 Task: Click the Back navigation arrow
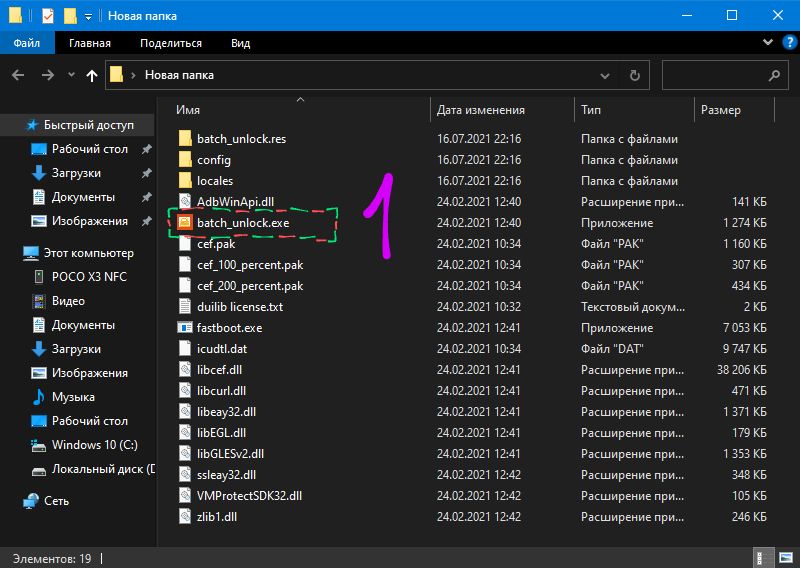(18, 75)
